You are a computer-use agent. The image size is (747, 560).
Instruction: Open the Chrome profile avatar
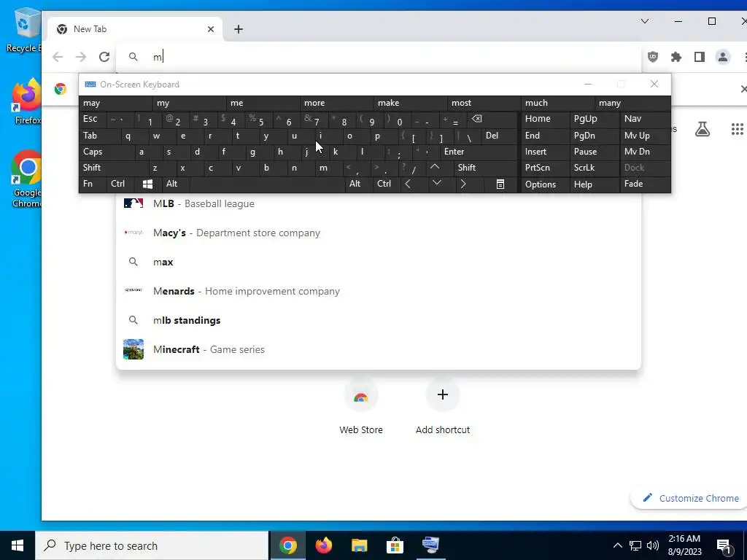click(x=723, y=57)
